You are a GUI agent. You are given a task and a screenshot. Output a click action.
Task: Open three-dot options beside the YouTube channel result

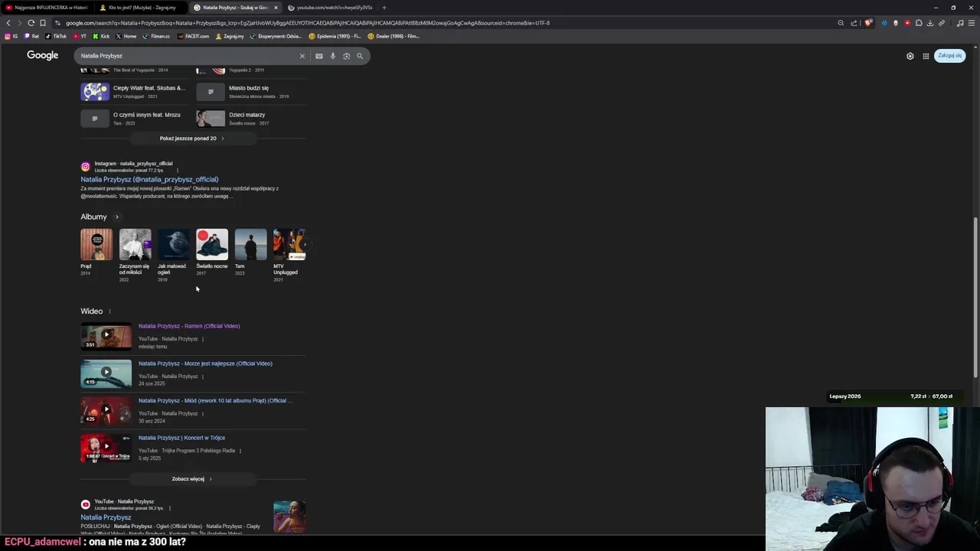pyautogui.click(x=169, y=508)
